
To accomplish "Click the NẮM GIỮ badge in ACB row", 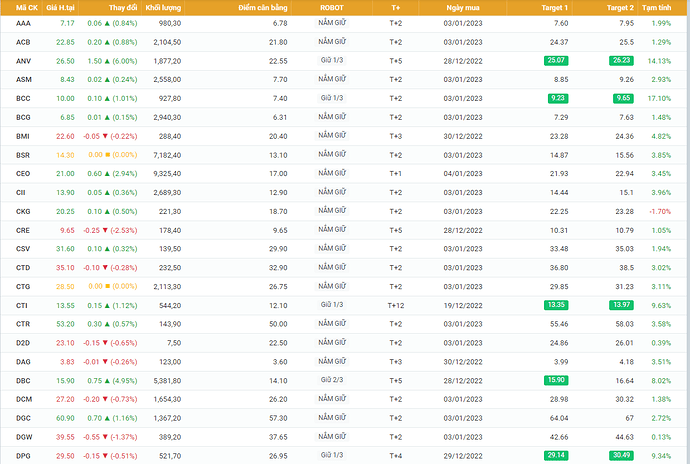I will 332,42.
